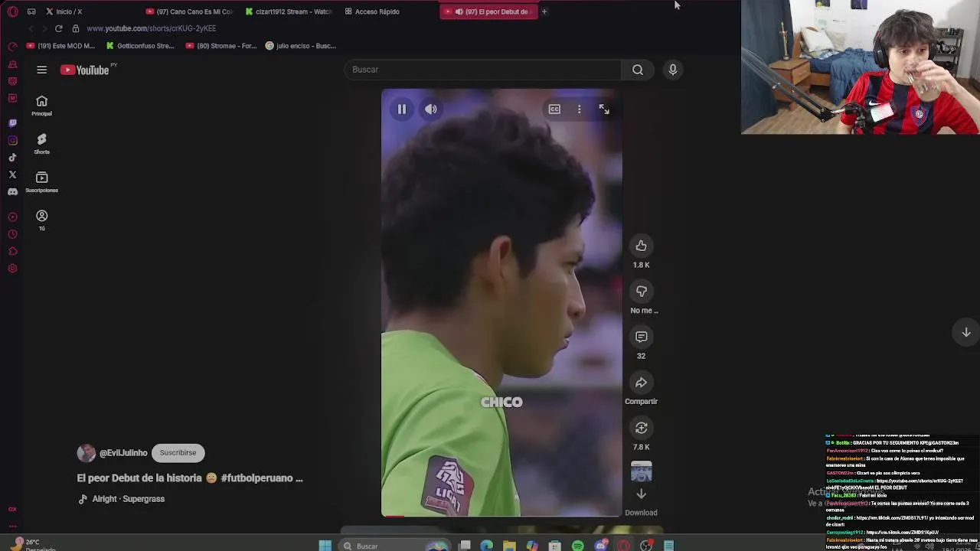The image size is (980, 551).
Task: Start voice search with microphone icon
Action: pos(673,70)
